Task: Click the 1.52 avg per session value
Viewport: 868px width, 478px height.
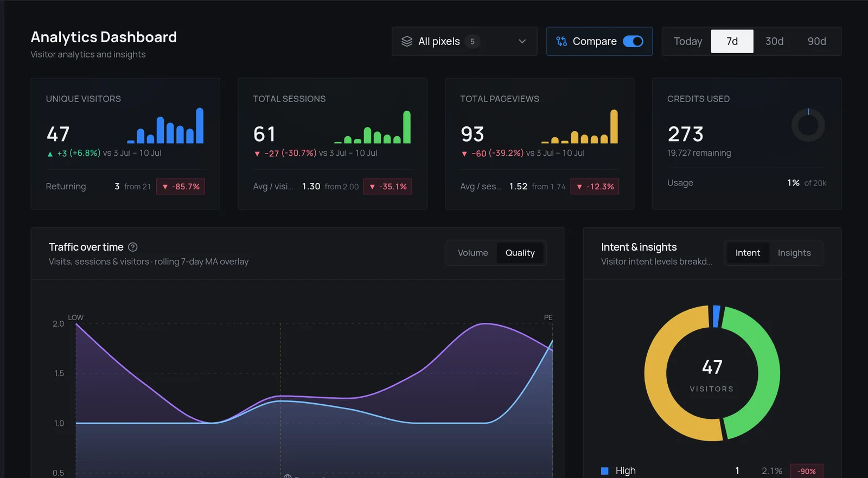Action: click(x=518, y=187)
